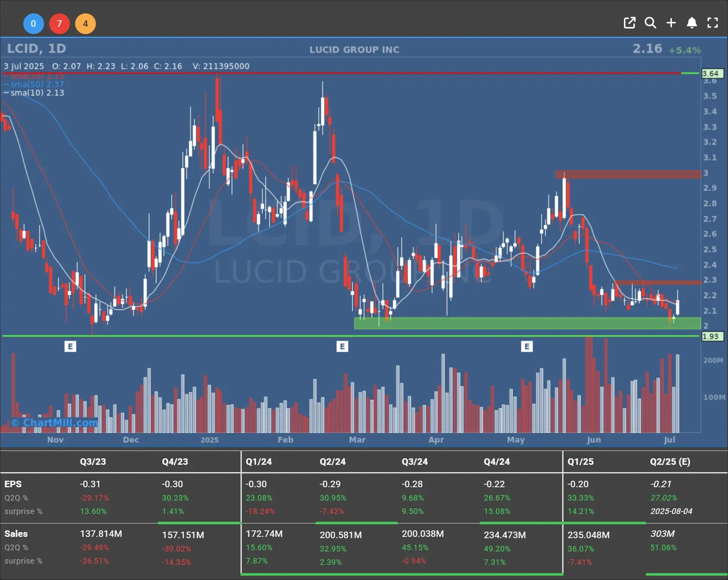The image size is (728, 580).
Task: Click Sales value 137.814M
Action: (101, 534)
